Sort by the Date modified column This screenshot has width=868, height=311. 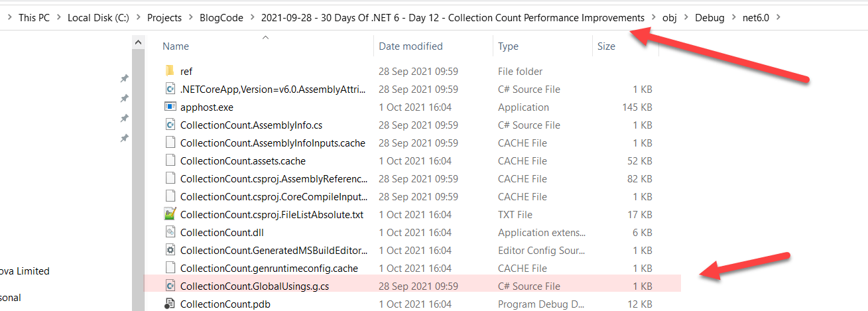tap(410, 46)
